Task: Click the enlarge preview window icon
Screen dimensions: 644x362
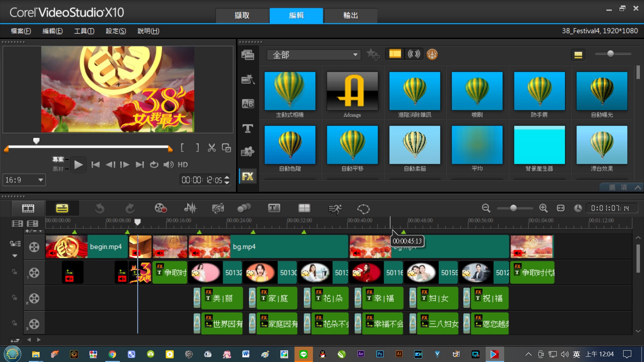Action: pos(226,148)
